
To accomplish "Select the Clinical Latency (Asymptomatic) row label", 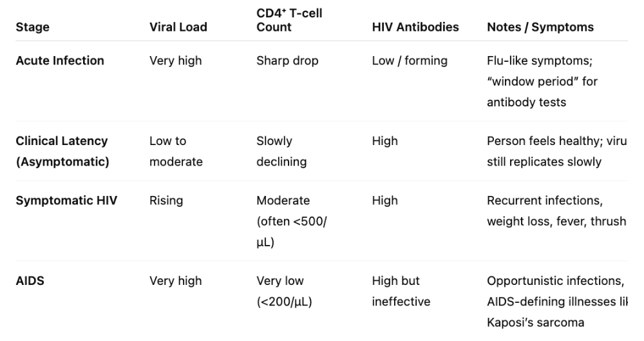I will pyautogui.click(x=62, y=151).
